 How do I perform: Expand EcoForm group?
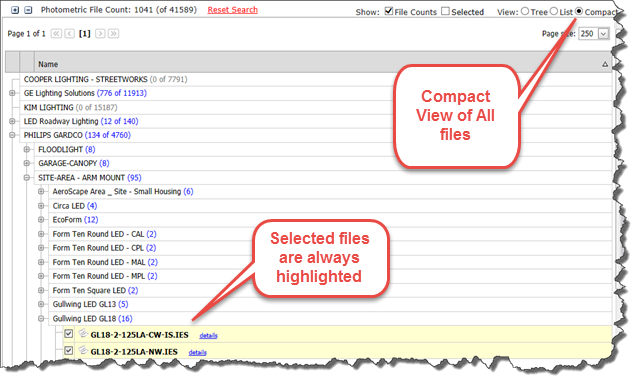pyautogui.click(x=41, y=220)
